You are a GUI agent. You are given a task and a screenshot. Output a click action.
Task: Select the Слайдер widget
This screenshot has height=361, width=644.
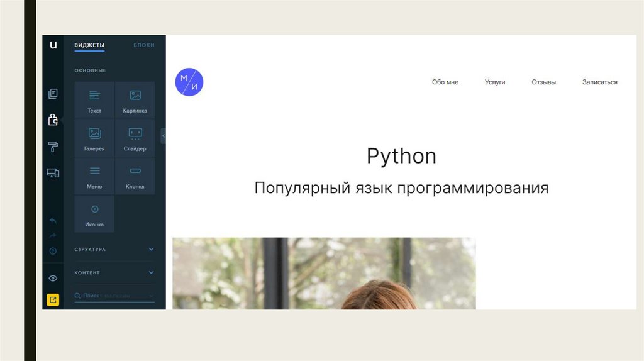pos(135,138)
